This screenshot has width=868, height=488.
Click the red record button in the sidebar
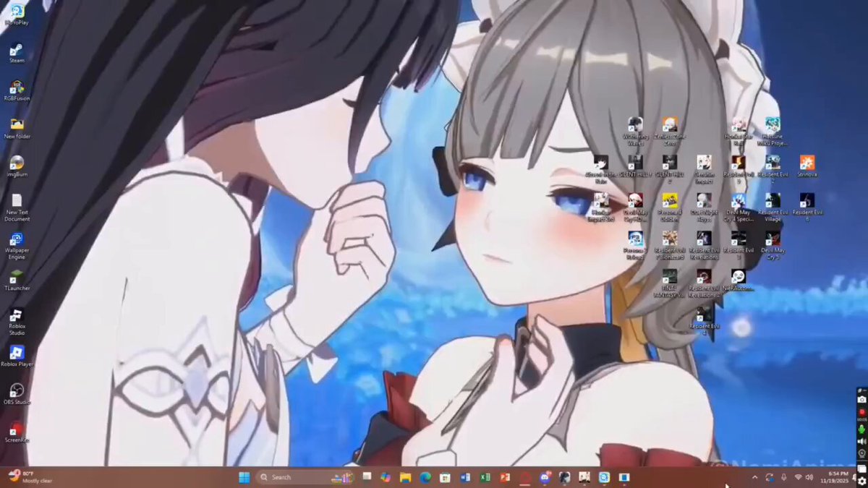pyautogui.click(x=861, y=411)
